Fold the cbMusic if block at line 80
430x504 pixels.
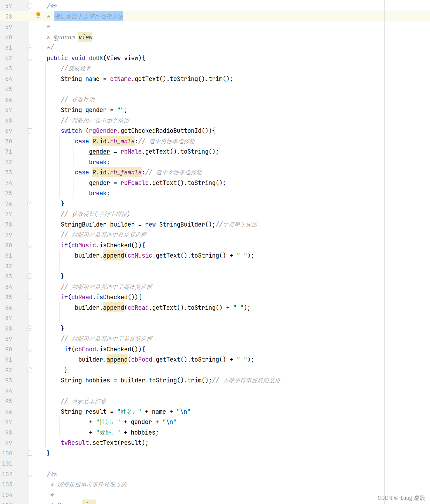(x=30, y=245)
